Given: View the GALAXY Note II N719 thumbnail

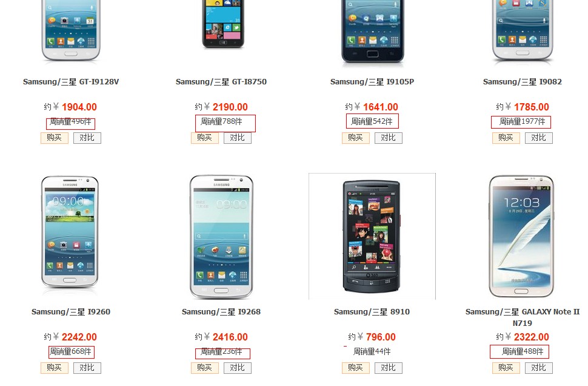Looking at the screenshot, I should click(521, 236).
